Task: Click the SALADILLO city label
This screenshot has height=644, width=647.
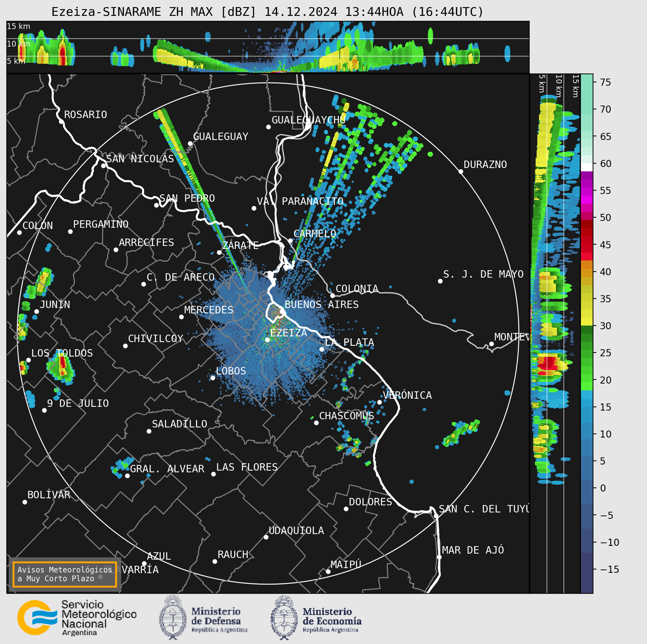Action: point(180,424)
